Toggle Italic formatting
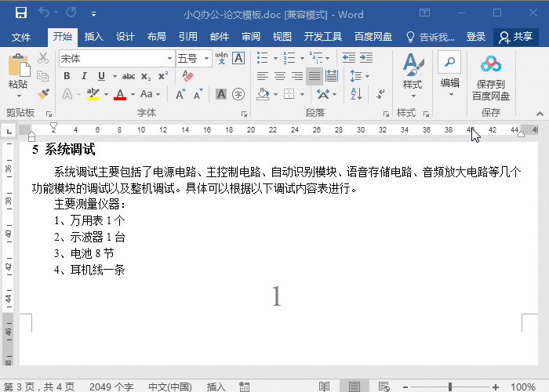This screenshot has height=392, width=549. click(x=84, y=76)
